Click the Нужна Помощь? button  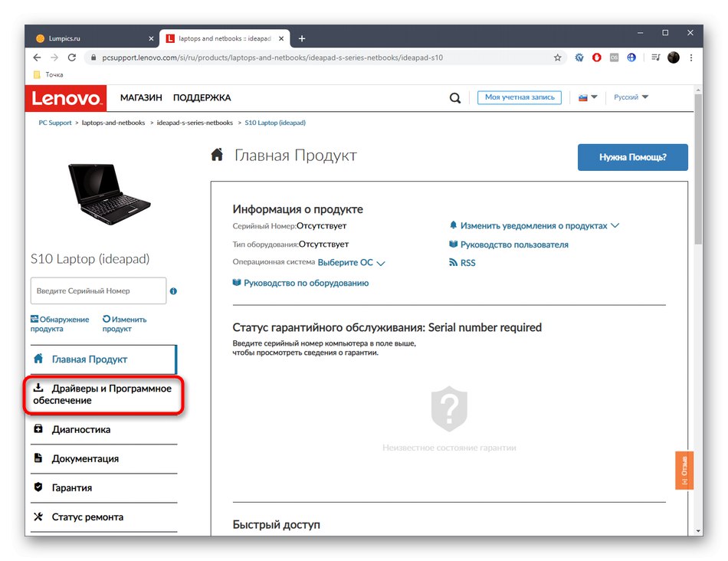click(632, 157)
